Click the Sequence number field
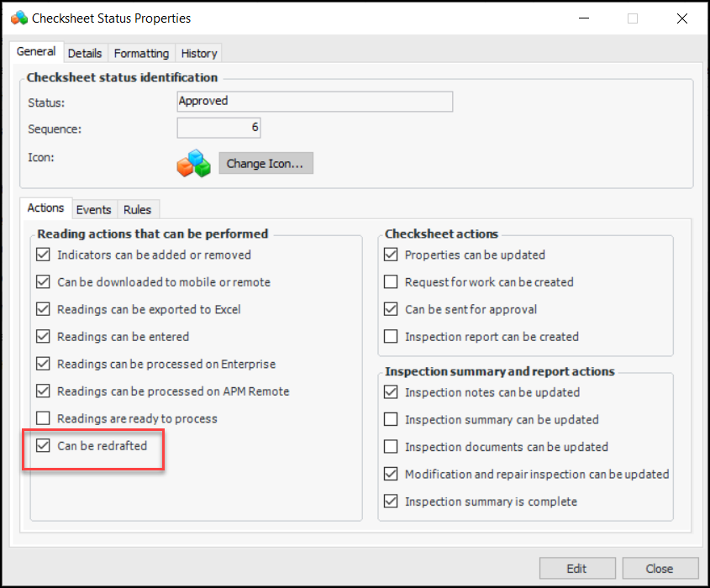Image resolution: width=710 pixels, height=588 pixels. coord(218,129)
